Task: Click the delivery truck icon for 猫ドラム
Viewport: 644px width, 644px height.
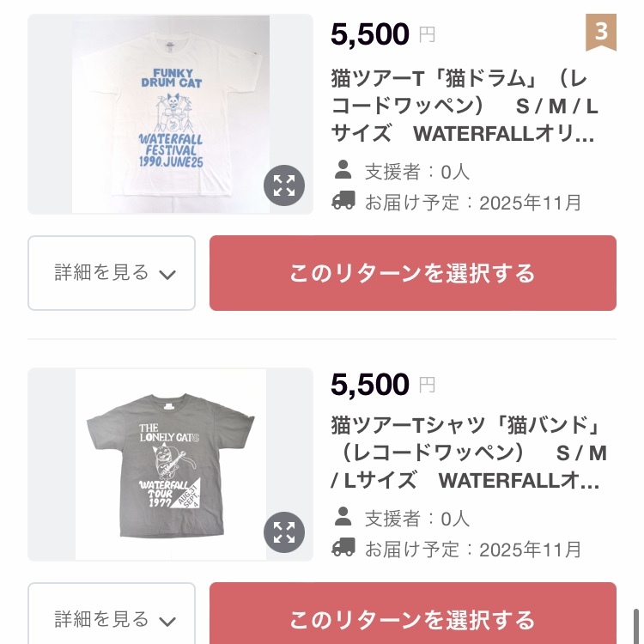Action: (x=343, y=202)
